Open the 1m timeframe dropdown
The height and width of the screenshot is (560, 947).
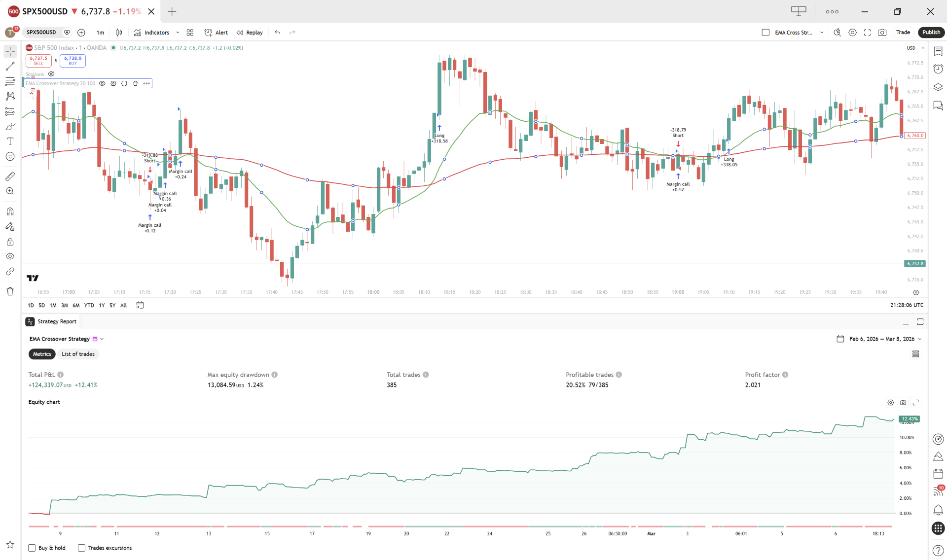pos(100,33)
